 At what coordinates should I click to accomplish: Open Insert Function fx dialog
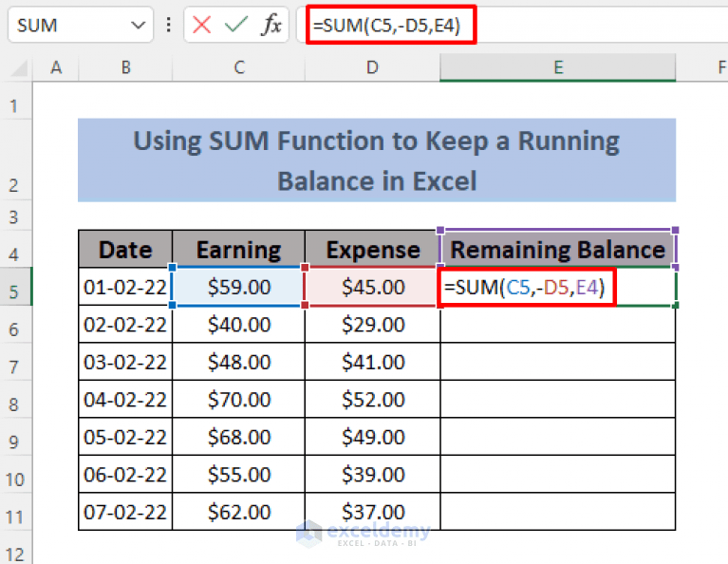271,25
